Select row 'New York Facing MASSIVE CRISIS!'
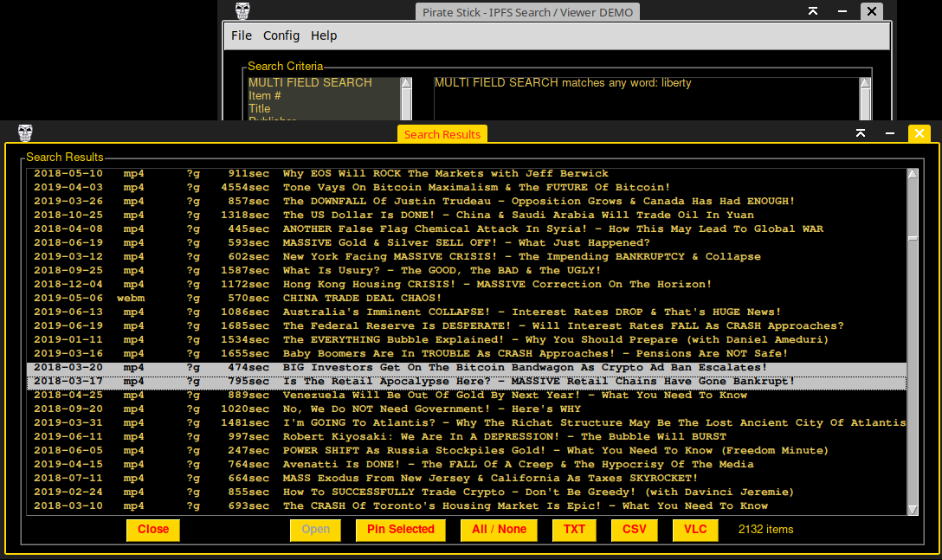 point(467,256)
